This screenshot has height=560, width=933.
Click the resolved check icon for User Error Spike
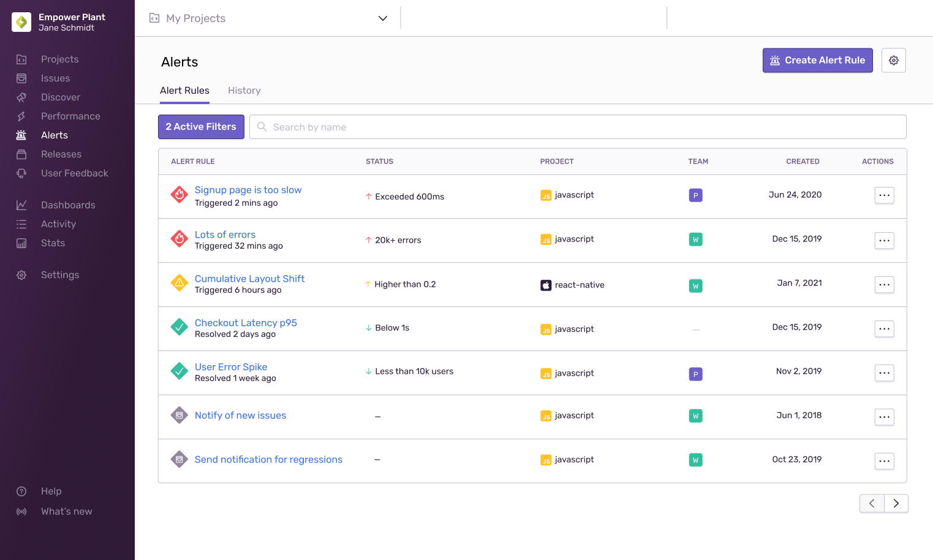tap(179, 371)
